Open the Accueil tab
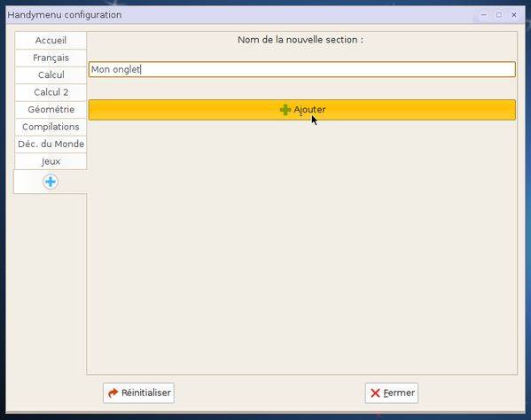The image size is (531, 420). (x=51, y=40)
